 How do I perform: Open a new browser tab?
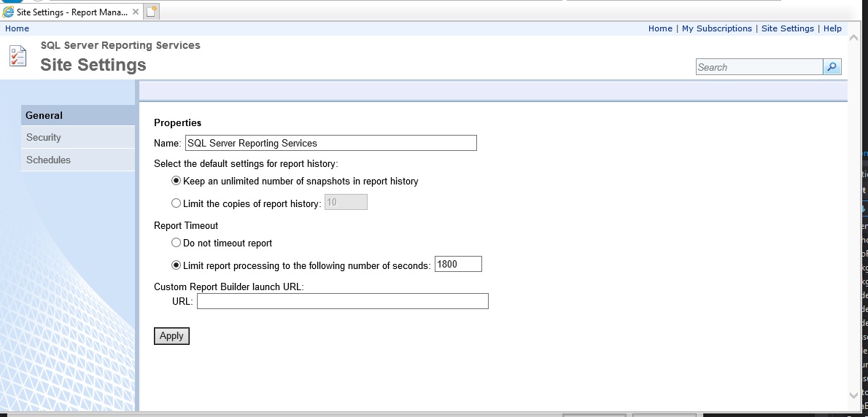point(152,12)
